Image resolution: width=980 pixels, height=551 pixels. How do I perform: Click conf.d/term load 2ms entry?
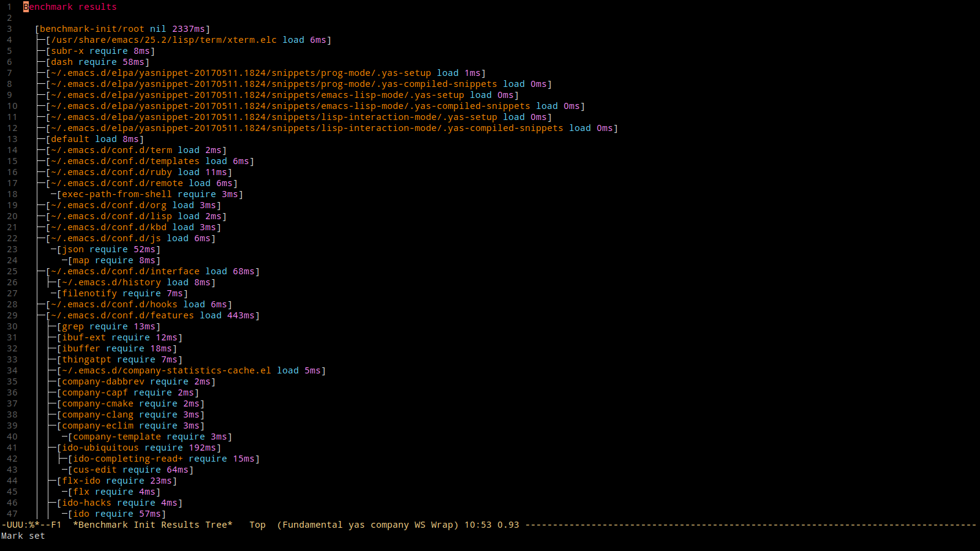[136, 150]
